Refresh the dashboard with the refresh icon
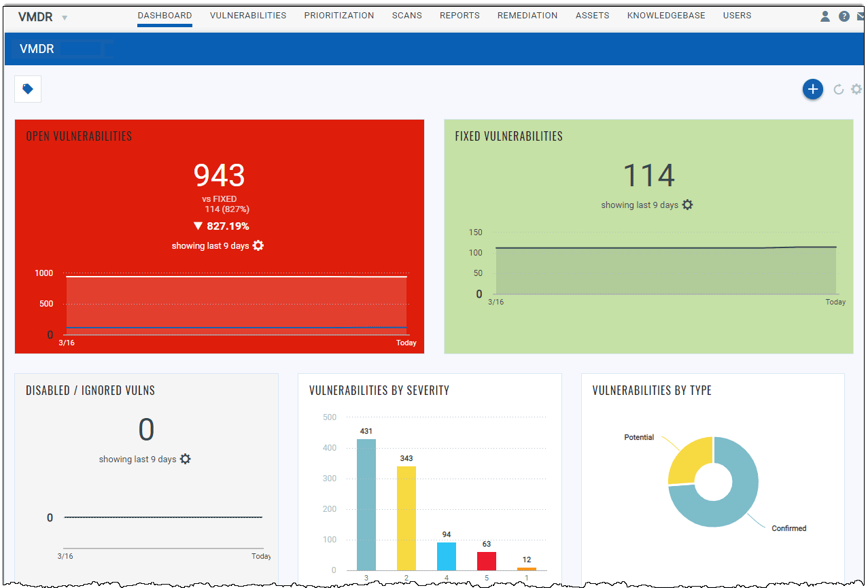The width and height of the screenshot is (868, 588). 837,89
